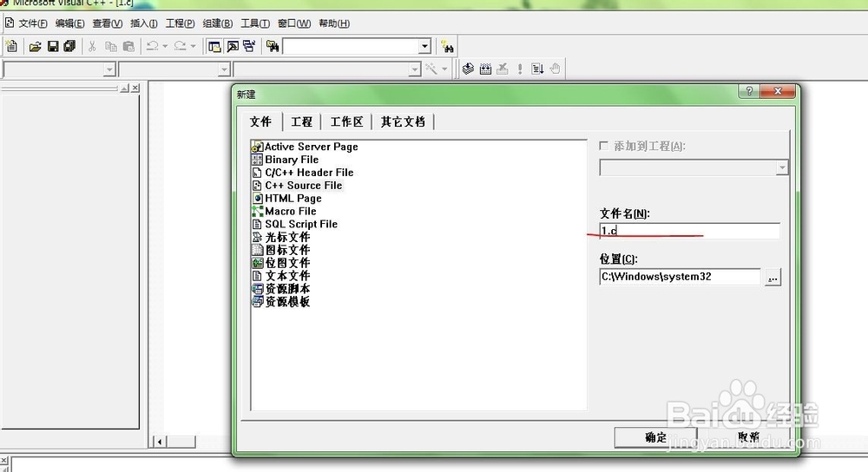Screen dimensions: 868x472
Task: Close the workspace panel with its X
Action: (x=135, y=88)
